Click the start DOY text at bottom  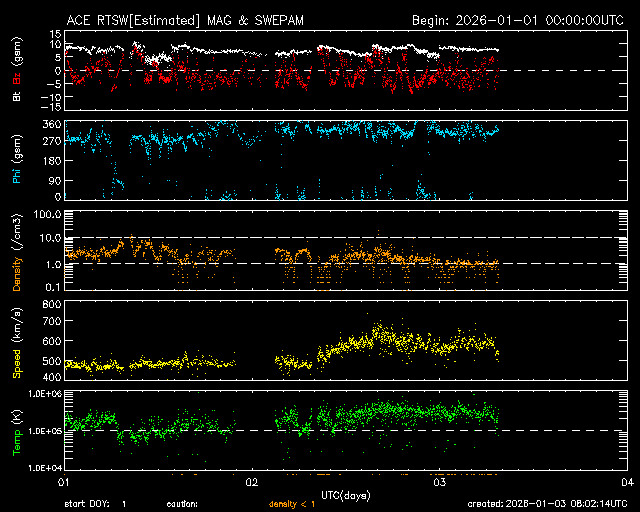(x=96, y=503)
